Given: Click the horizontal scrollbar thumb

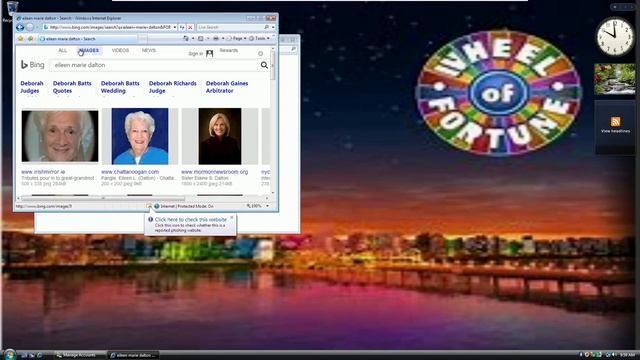Looking at the screenshot, I should pyautogui.click(x=102, y=198).
